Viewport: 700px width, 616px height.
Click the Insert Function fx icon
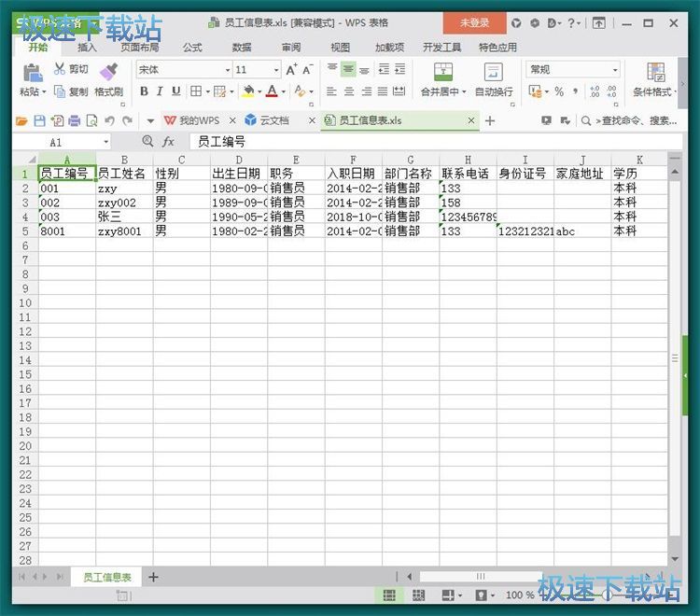pyautogui.click(x=168, y=142)
